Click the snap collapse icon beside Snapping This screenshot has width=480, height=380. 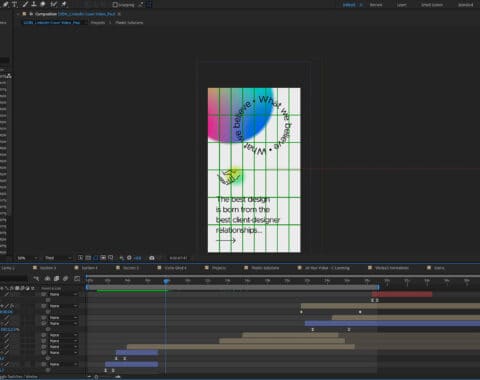pyautogui.click(x=141, y=5)
